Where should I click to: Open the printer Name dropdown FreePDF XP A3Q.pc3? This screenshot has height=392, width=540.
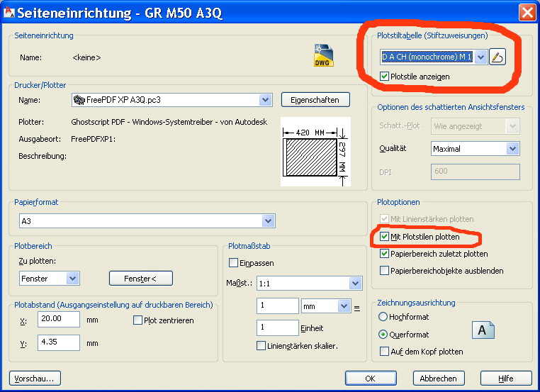pos(265,100)
